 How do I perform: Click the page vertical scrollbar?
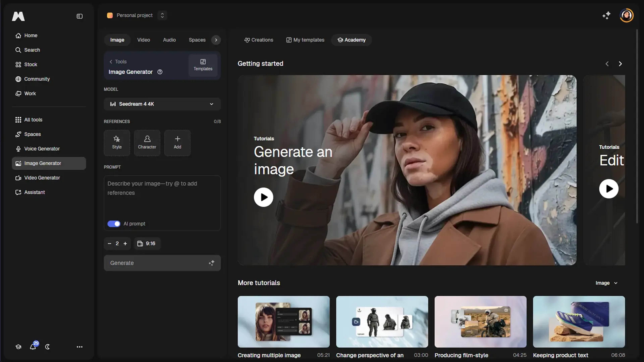point(637,126)
